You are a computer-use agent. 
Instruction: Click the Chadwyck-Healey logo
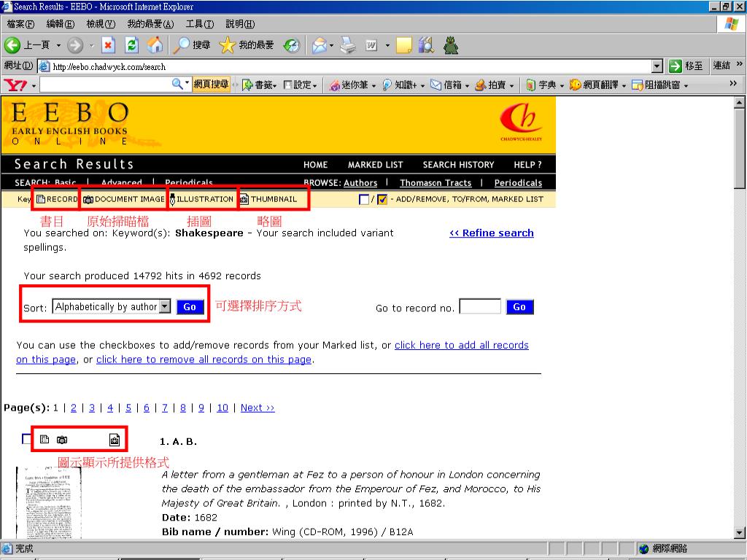[521, 122]
